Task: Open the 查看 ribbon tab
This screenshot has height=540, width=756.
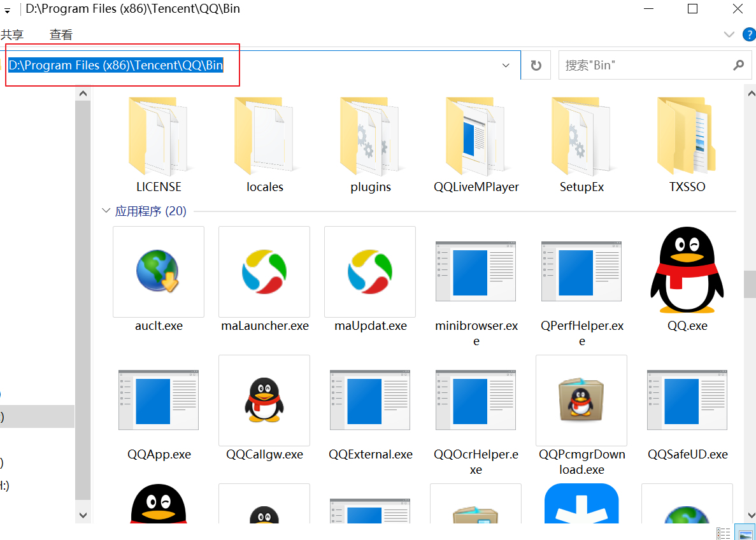Action: [61, 35]
